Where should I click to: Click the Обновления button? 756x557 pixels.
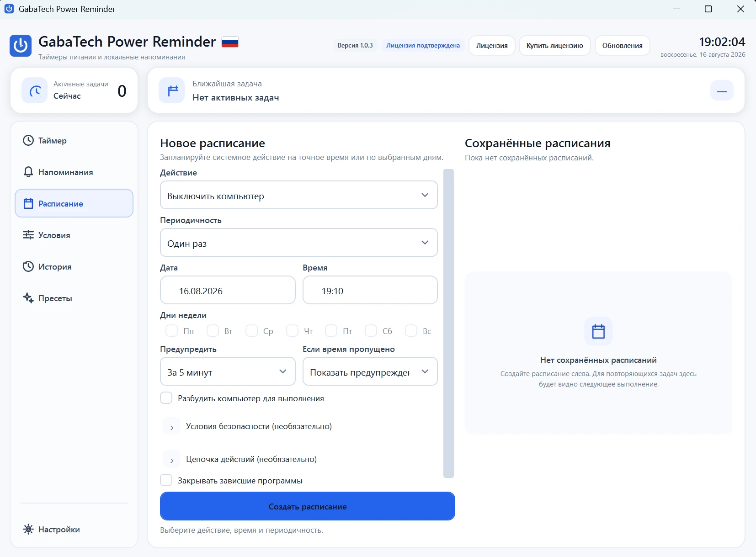622,45
